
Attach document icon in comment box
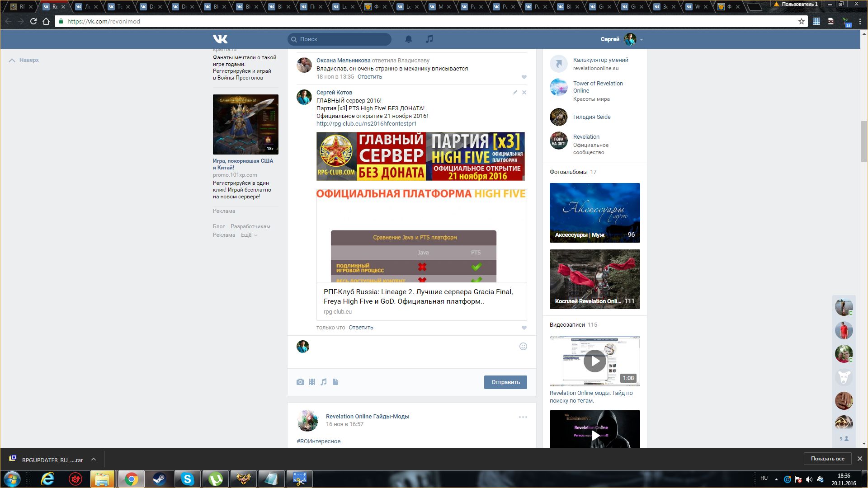[335, 382]
